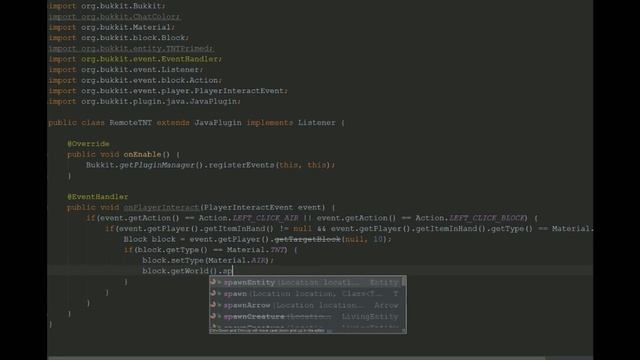Screen dimensions: 640x360
Task: Click the onEnable method name
Action: point(142,155)
